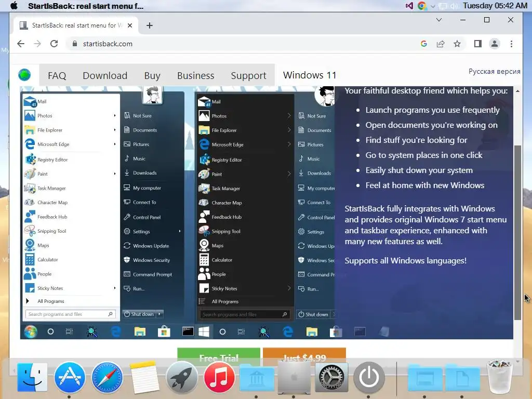This screenshot has width=532, height=399.
Task: Open tab search chevron in title bar
Action: coord(438,20)
